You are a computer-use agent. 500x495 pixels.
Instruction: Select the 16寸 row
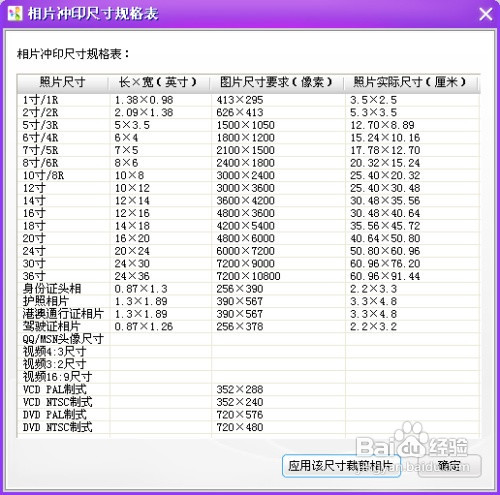pos(248,213)
